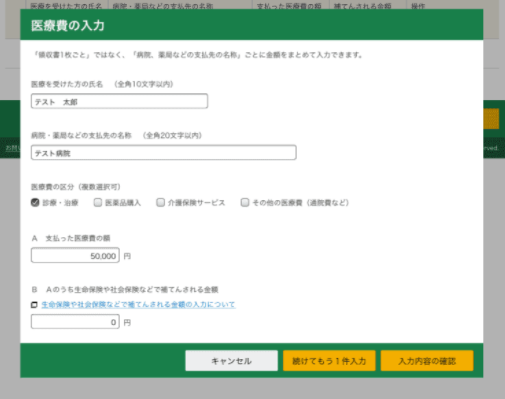Check the 診療・治療 checkbox

point(35,202)
